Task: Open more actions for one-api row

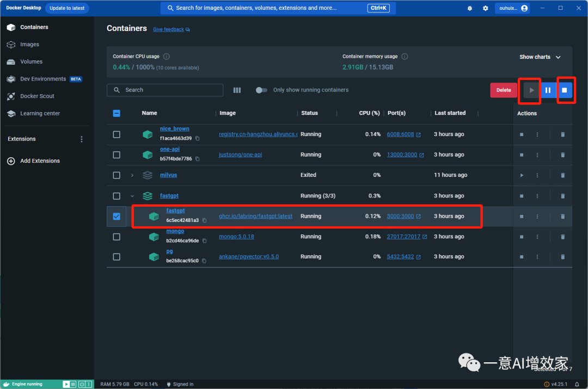Action: click(537, 155)
